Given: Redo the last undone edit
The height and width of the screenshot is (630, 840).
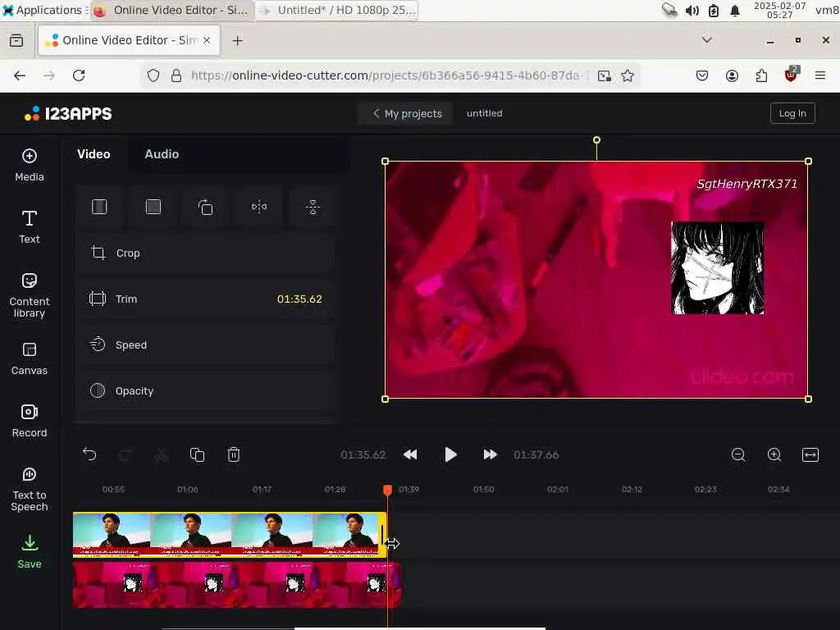Looking at the screenshot, I should pos(126,454).
